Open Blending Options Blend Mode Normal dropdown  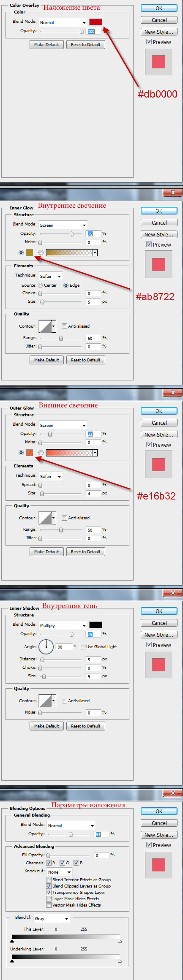pyautogui.click(x=71, y=825)
